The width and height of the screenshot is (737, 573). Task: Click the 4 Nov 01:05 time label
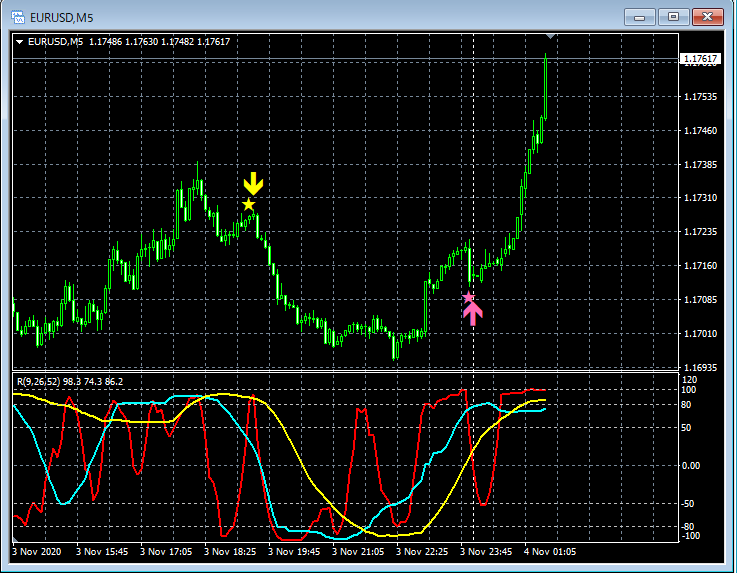point(549,552)
